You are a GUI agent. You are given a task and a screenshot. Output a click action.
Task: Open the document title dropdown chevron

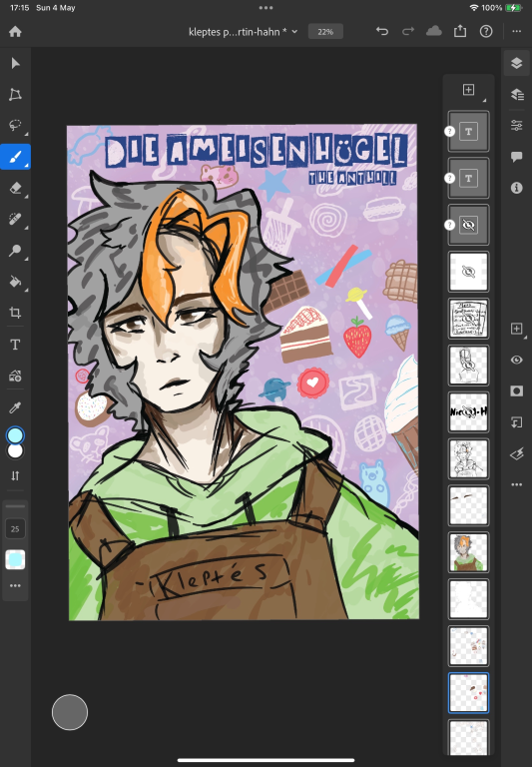pos(294,32)
